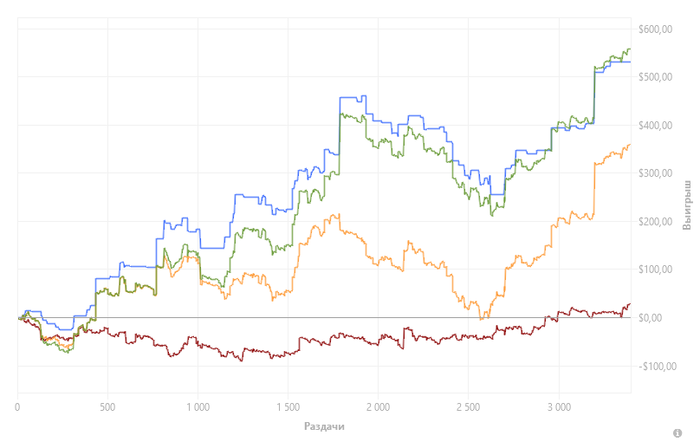
Task: Click the Выигрыш y-axis title
Action: pyautogui.click(x=687, y=206)
